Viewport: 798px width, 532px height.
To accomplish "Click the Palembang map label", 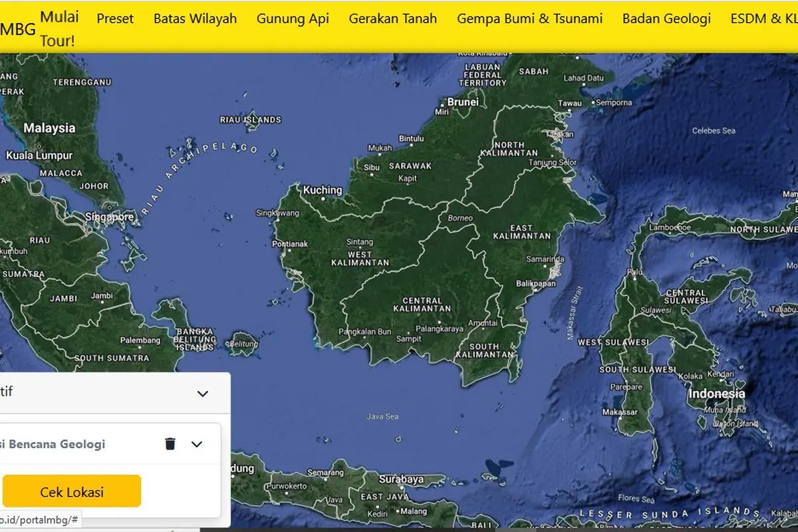I will click(140, 340).
